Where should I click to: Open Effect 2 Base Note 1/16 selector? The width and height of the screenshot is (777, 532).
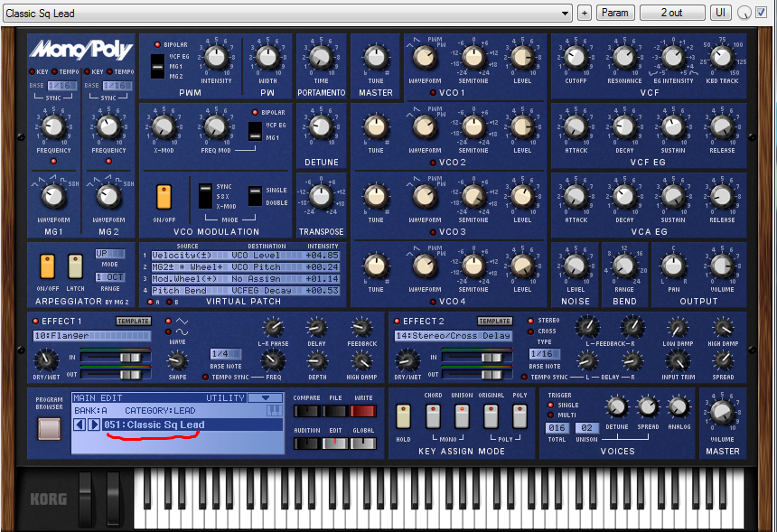[544, 354]
